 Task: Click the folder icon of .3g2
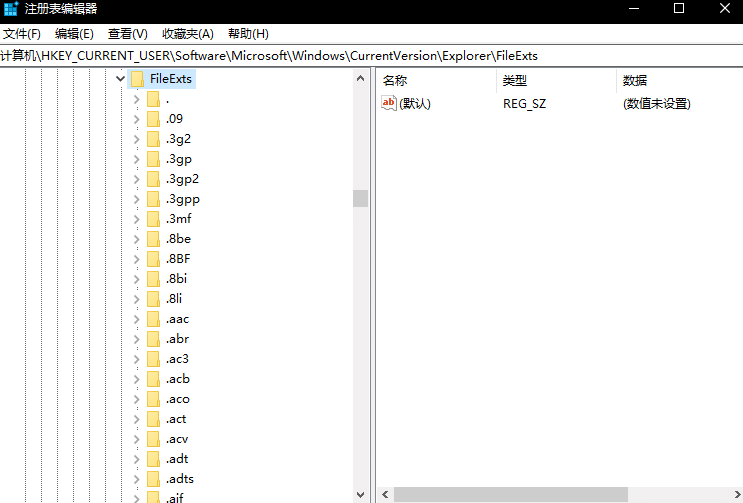pyautogui.click(x=154, y=139)
